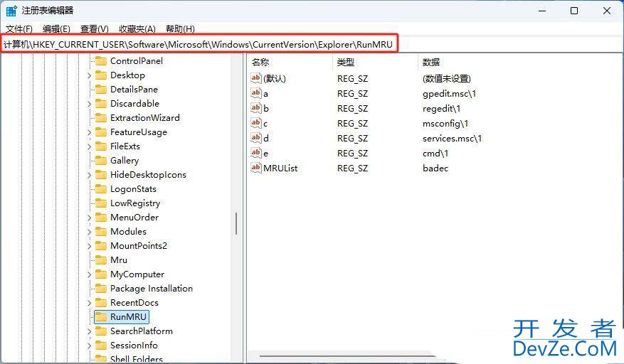624x364 pixels.
Task: Click the (默认) string value icon
Action: coord(256,78)
